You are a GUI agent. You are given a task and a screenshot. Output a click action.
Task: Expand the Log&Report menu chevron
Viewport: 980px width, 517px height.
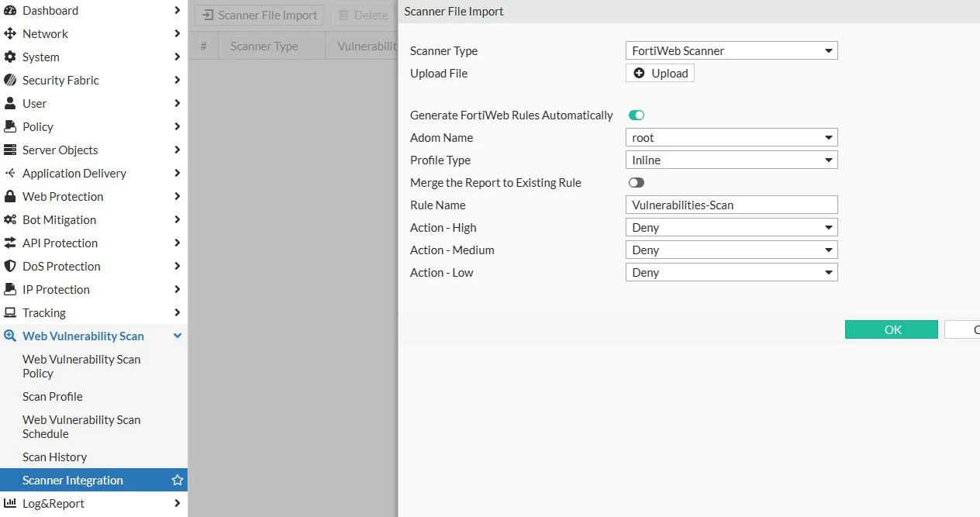(178, 504)
